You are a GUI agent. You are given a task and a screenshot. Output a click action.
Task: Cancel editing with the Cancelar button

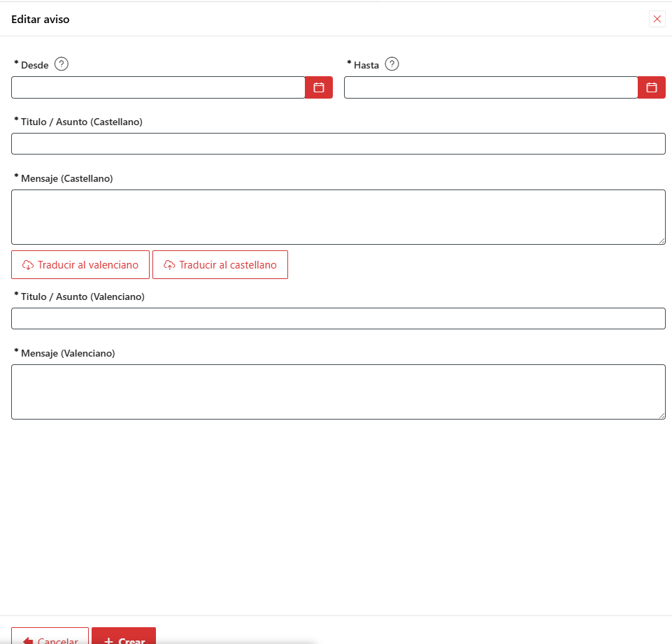click(50, 636)
